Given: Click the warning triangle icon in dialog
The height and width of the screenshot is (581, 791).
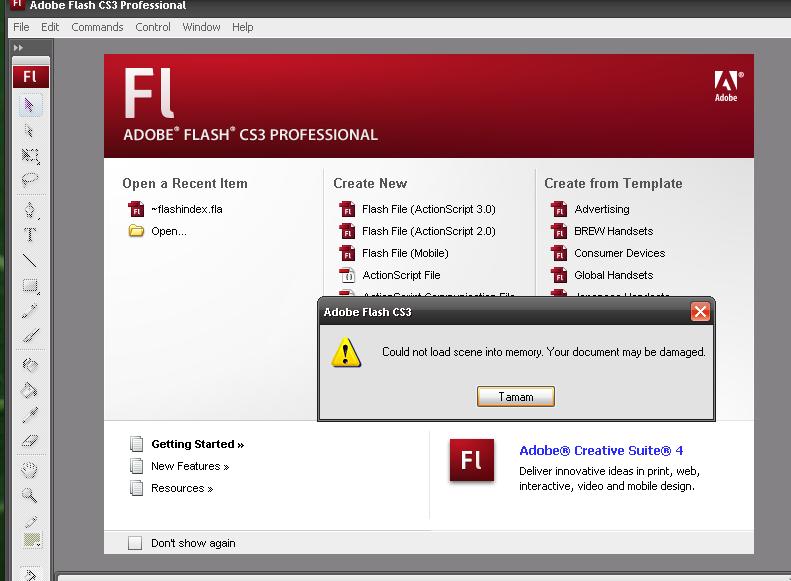Looking at the screenshot, I should [346, 352].
